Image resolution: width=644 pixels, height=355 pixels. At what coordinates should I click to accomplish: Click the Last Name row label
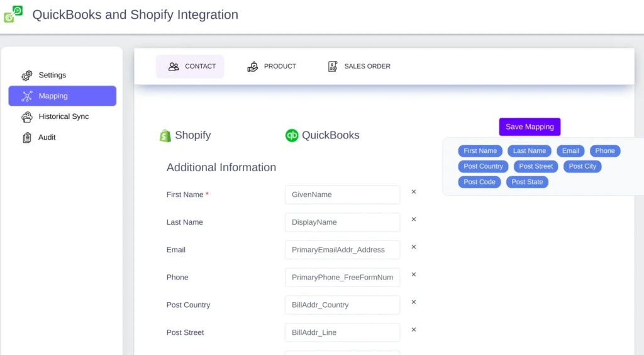(x=184, y=222)
